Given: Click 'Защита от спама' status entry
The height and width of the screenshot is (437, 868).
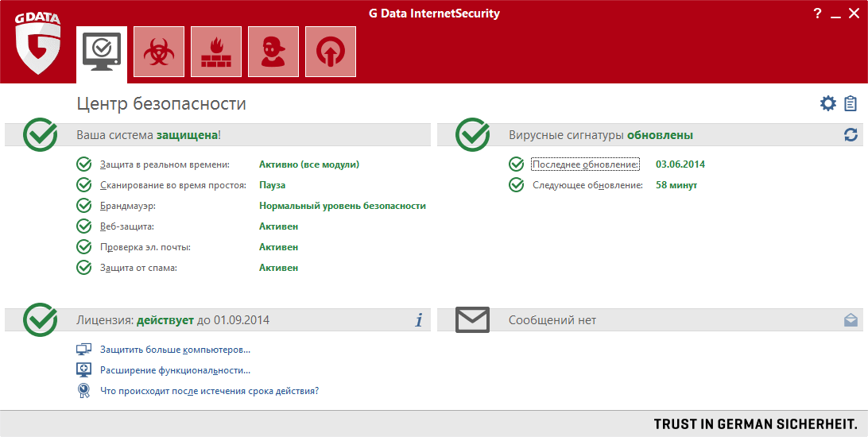Looking at the screenshot, I should point(138,268).
